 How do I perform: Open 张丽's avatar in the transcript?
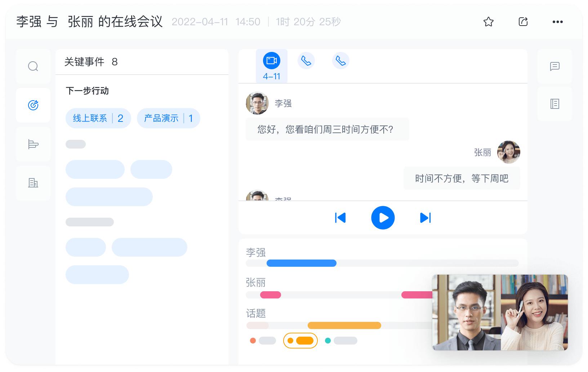(x=509, y=152)
